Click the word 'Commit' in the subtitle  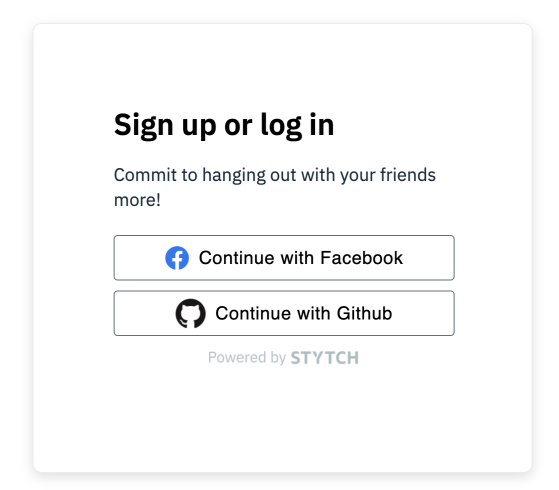(145, 175)
